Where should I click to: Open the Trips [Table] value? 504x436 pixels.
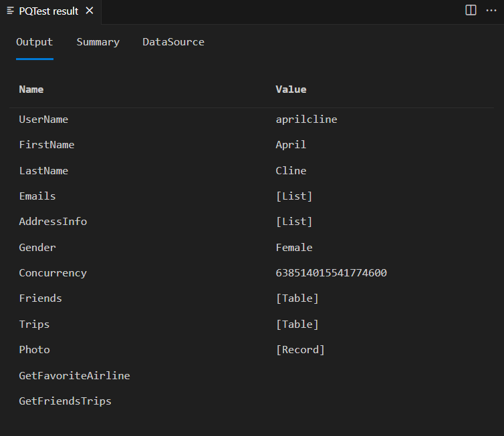(x=297, y=324)
